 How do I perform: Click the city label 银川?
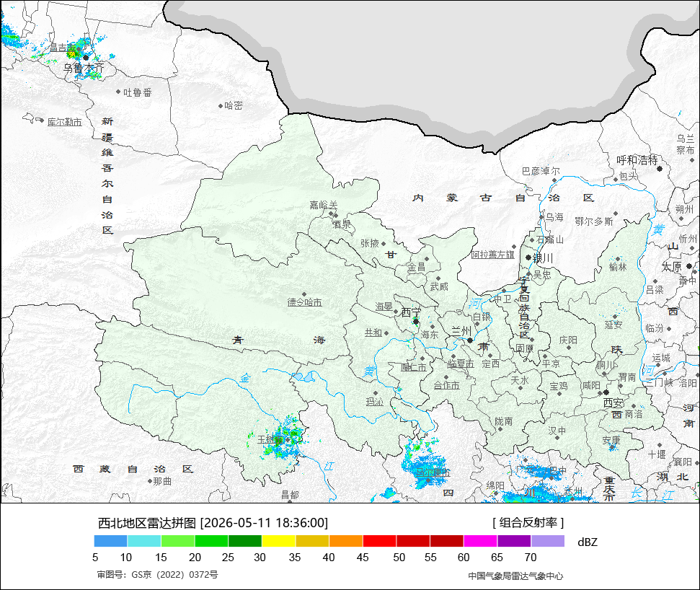[x=544, y=258]
